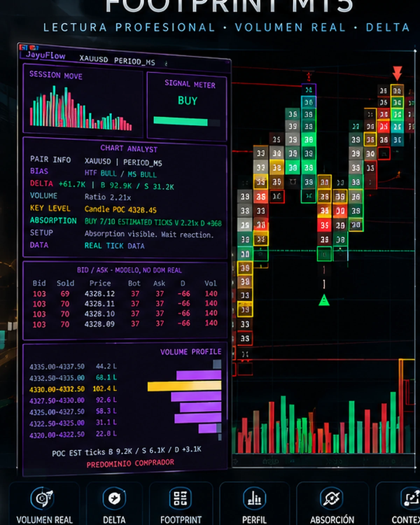Click the Sold value 69 in the 4328.12 row
Viewport: 420px width, 525px height.
click(x=65, y=294)
